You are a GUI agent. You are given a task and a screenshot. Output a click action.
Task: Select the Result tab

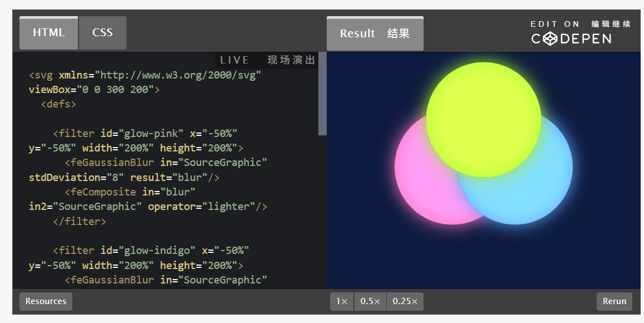pyautogui.click(x=375, y=34)
